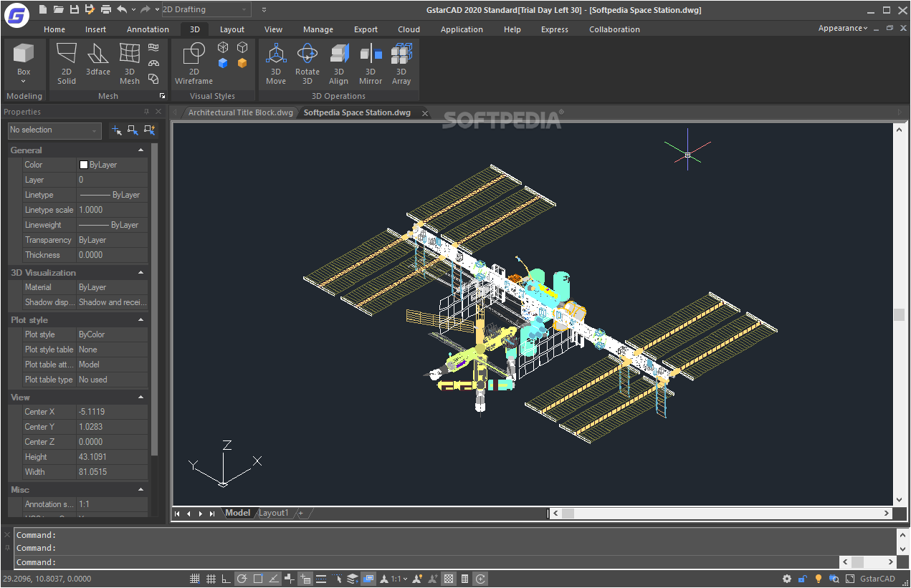The image size is (911, 588).
Task: Select the 3D Mesh tool
Action: pyautogui.click(x=130, y=63)
